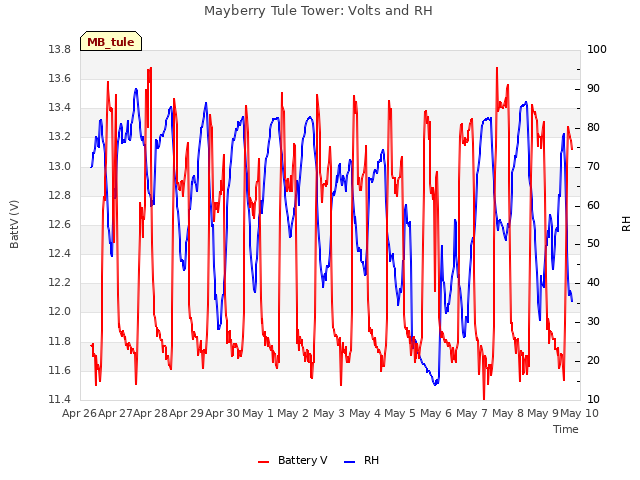Click the 11.8 voltage tick label
Screen dimensions: 640x480
[x=60, y=341]
